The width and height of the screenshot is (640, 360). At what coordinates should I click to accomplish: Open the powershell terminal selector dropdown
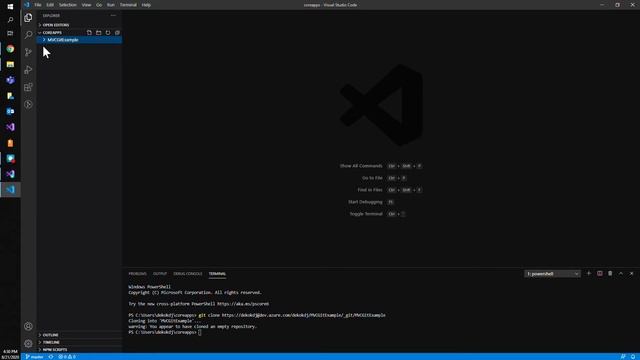[x=552, y=273]
